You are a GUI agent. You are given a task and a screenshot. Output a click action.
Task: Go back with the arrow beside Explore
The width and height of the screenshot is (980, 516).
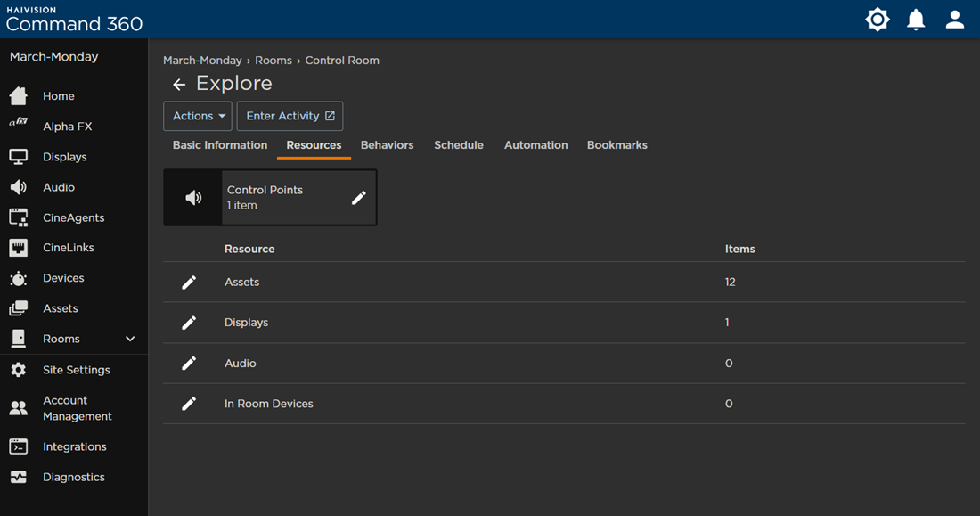click(179, 84)
